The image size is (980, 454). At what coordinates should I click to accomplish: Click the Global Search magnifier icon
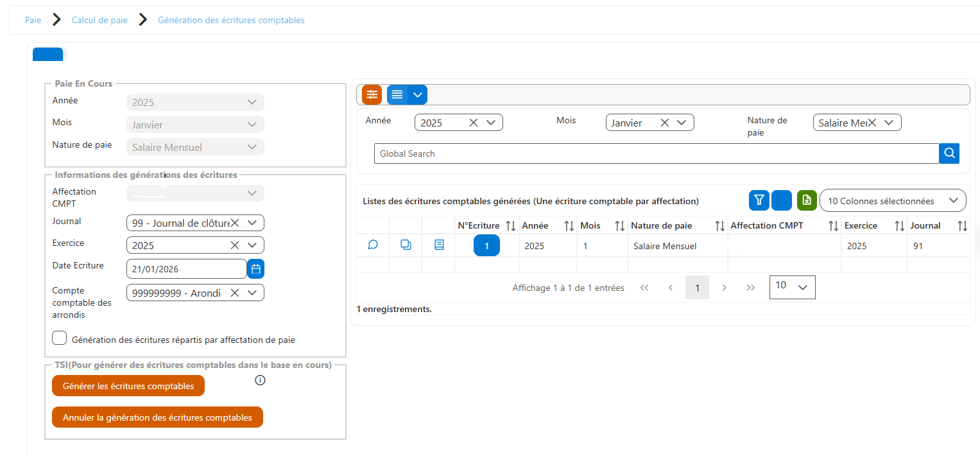[949, 153]
